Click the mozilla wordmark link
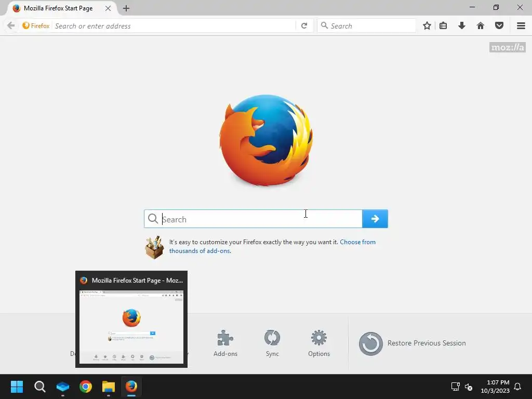Viewport: 532px width, 399px height. coord(507,47)
